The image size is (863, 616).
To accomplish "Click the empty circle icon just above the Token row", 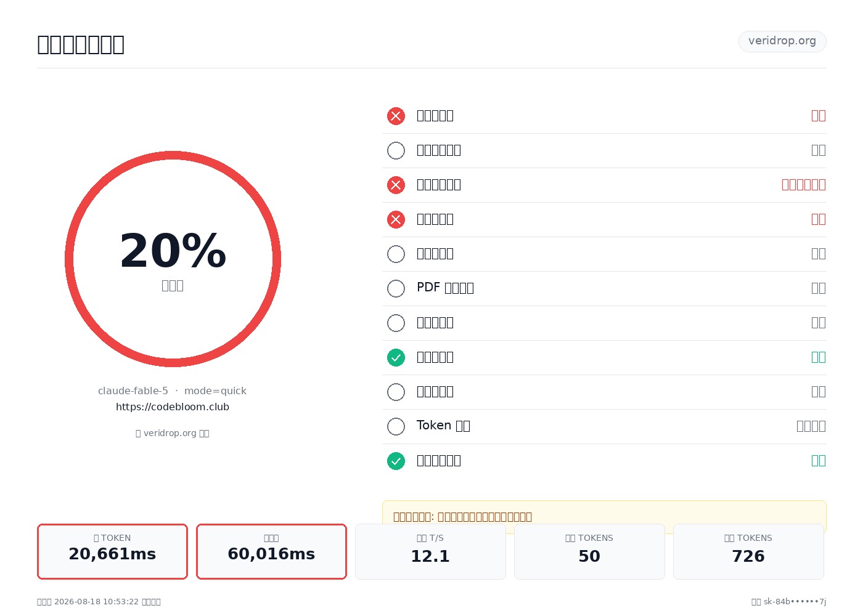I will [x=396, y=392].
